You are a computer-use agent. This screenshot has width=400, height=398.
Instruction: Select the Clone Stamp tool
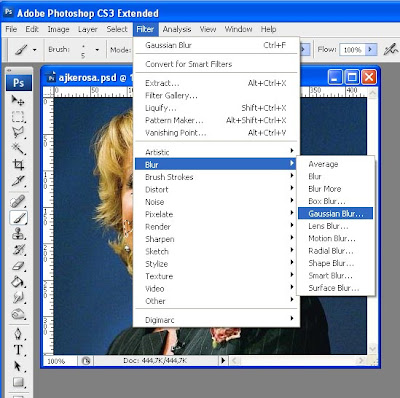(x=18, y=234)
